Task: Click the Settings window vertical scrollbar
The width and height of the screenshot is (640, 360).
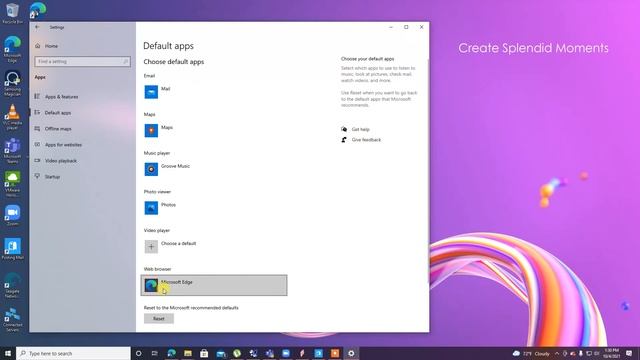Action: (428, 171)
